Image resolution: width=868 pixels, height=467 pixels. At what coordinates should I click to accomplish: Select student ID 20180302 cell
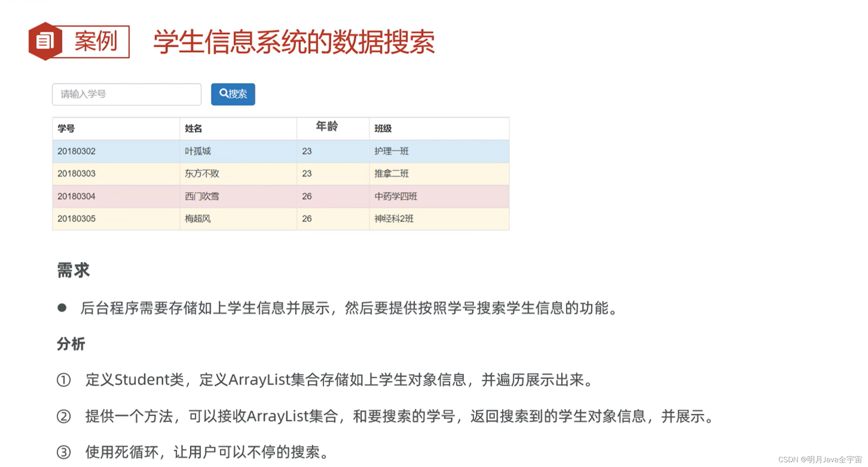click(x=77, y=151)
